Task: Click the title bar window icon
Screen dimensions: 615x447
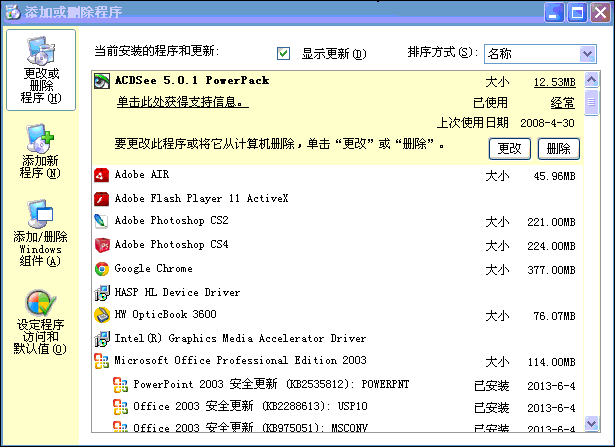Action: point(12,12)
